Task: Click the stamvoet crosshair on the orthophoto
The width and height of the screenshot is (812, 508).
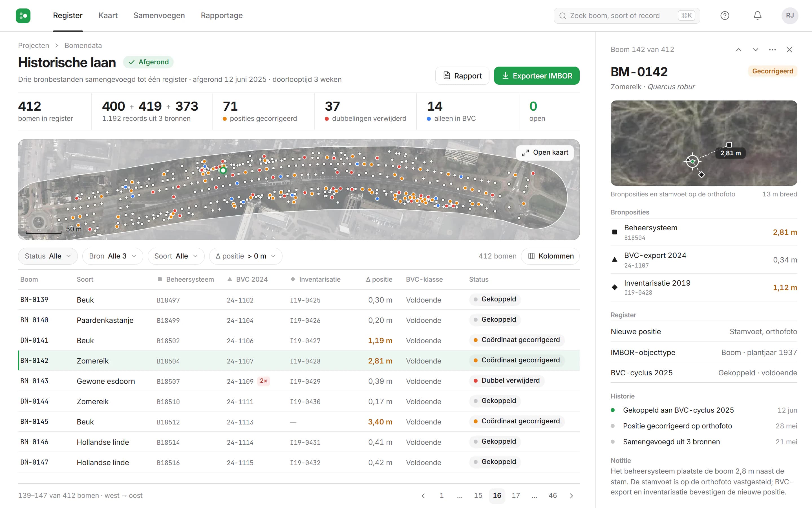Action: pyautogui.click(x=692, y=162)
